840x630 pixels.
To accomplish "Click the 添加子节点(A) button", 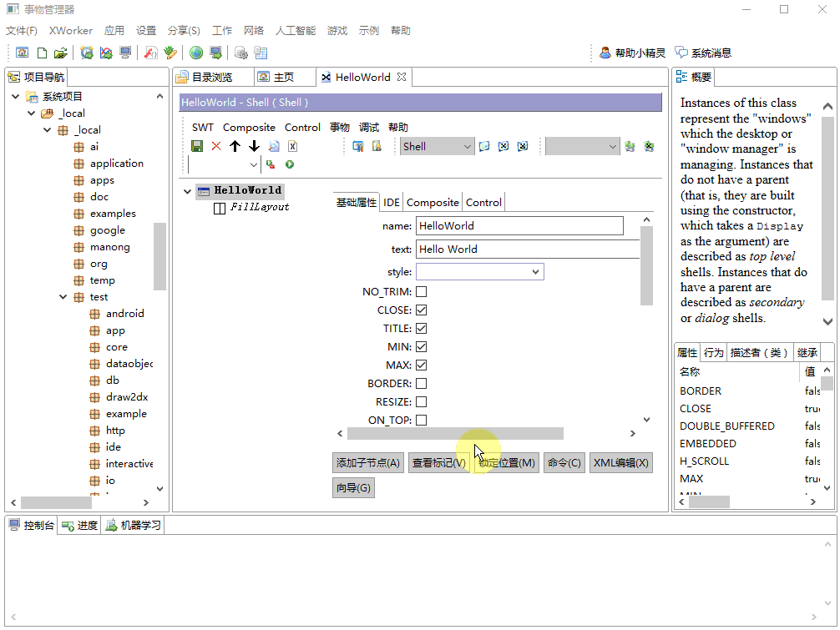I will point(368,462).
